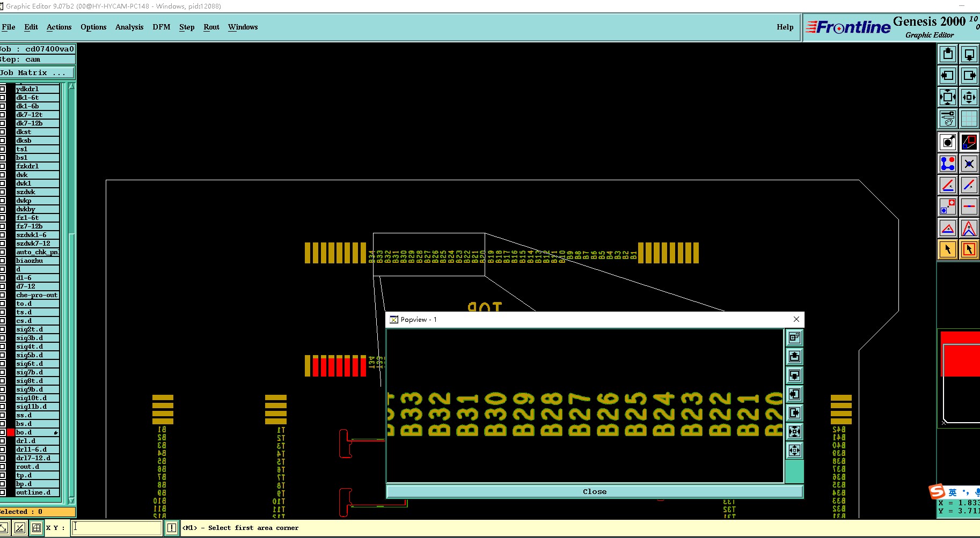
Task: Click Popview's detach window icon
Action: [x=794, y=337]
